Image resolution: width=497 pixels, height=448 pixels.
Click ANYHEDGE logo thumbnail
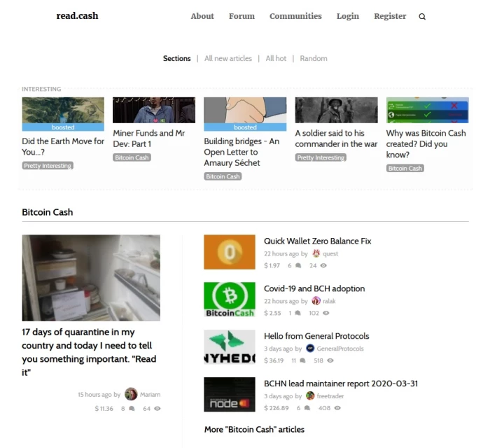pos(230,347)
